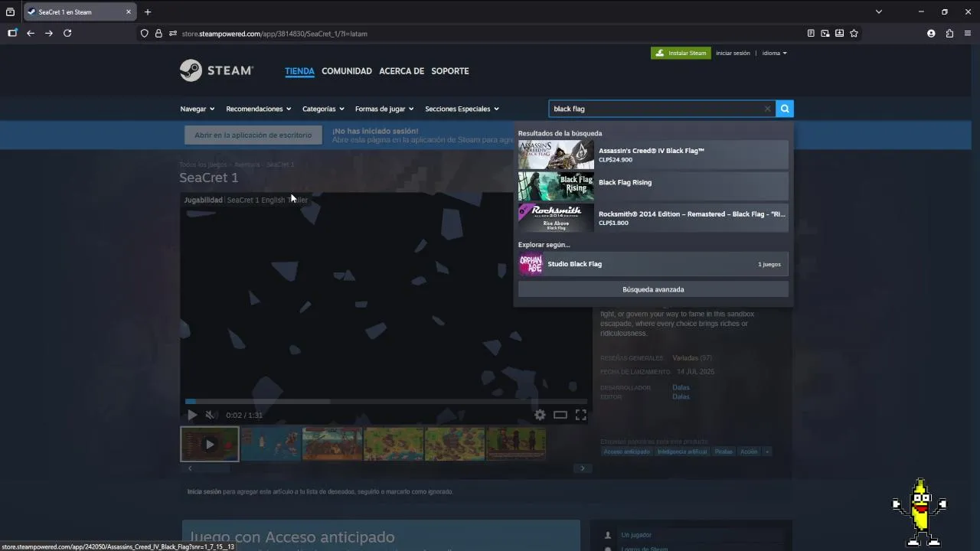Open the browser account profile icon

931,33
